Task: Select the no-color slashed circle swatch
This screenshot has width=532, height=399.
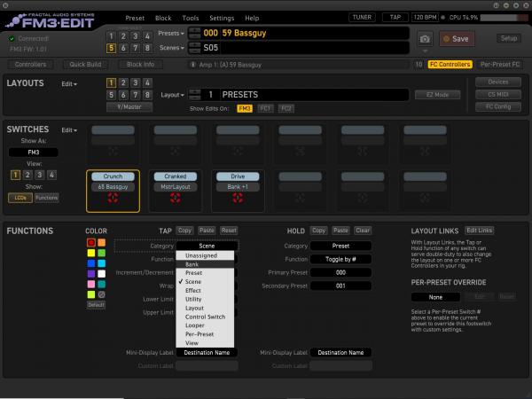Action: click(102, 294)
